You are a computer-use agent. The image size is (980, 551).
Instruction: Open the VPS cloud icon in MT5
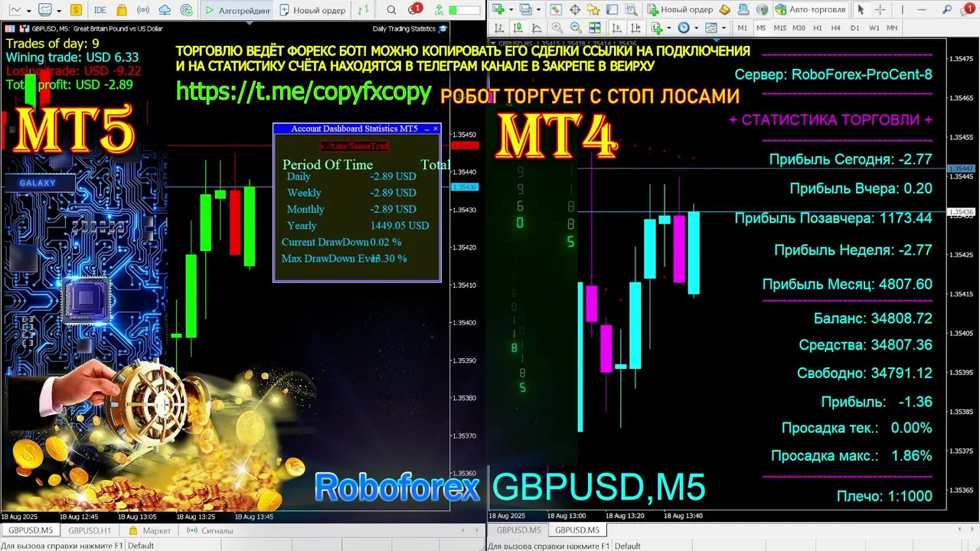[x=165, y=10]
